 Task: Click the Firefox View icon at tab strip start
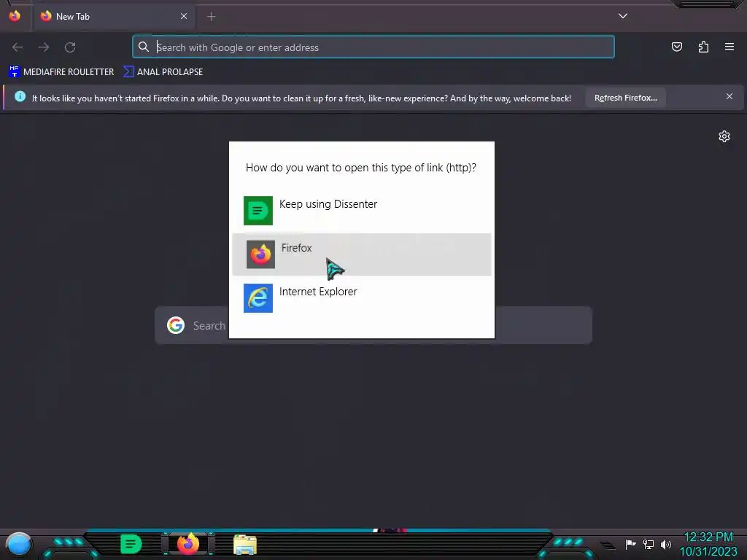coord(15,16)
